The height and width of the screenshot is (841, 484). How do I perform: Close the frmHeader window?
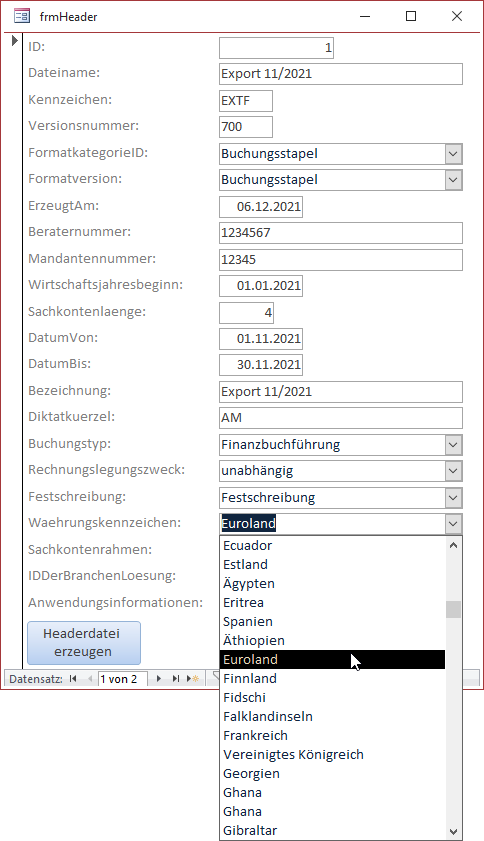457,16
